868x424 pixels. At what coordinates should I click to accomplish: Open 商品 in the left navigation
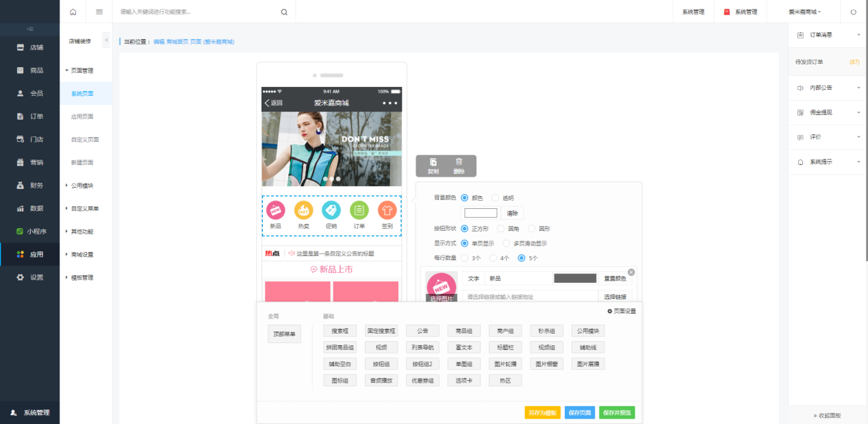coord(36,70)
